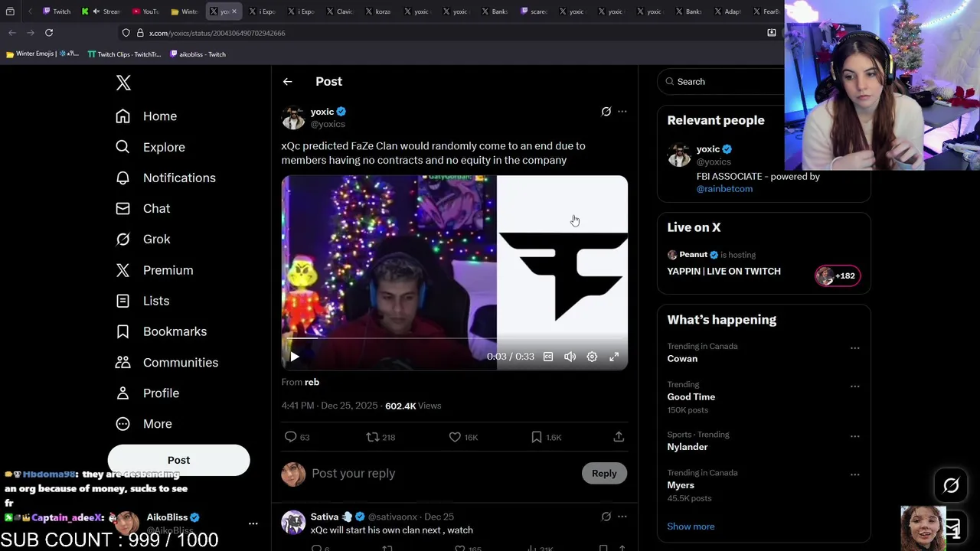Open the Myers trending topic

coord(681,485)
